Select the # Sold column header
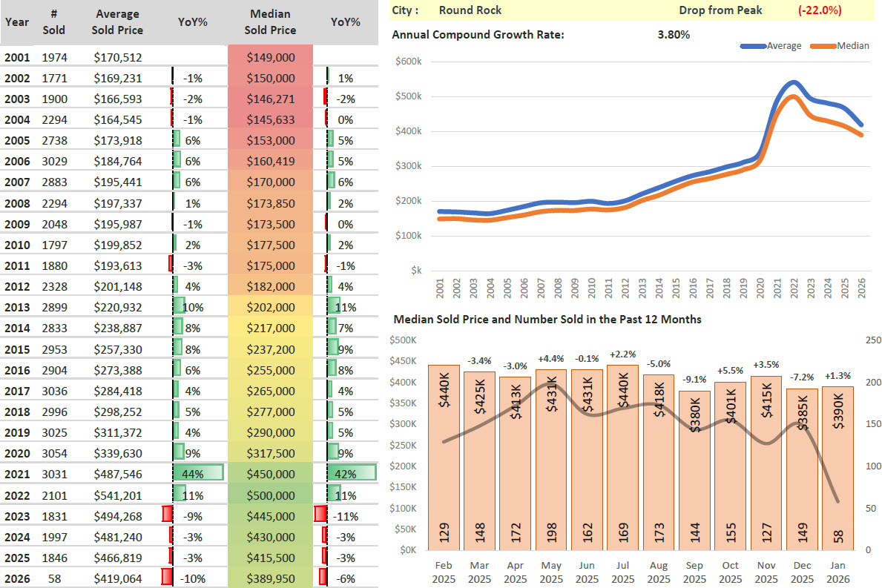The height and width of the screenshot is (588, 882). pyautogui.click(x=54, y=22)
